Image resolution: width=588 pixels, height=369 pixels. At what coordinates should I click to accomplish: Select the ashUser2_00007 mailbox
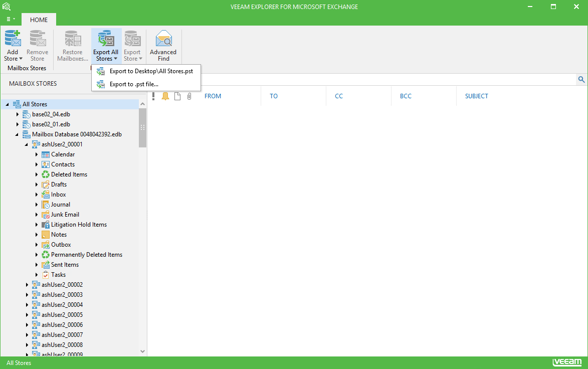point(62,335)
